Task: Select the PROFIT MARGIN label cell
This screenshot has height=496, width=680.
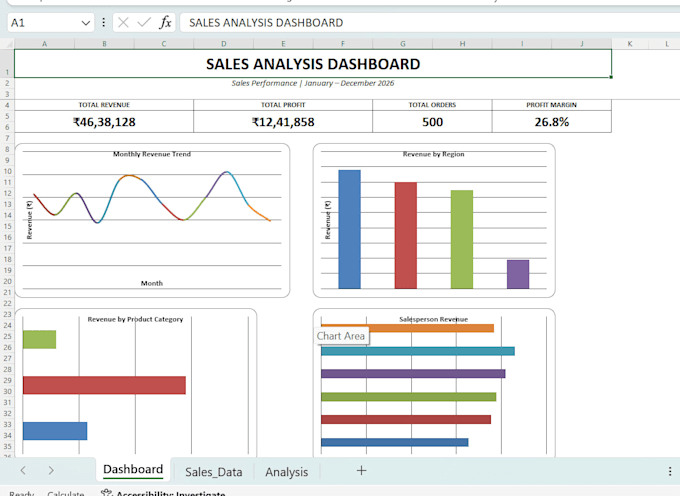Action: (x=552, y=105)
